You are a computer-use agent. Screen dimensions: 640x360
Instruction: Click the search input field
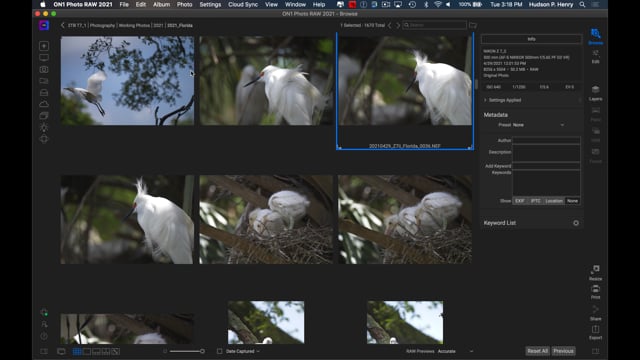[434, 25]
